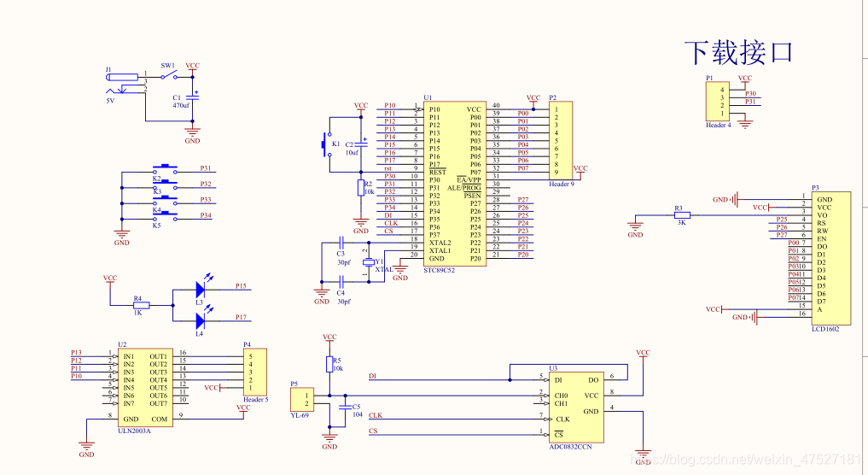
Task: Click the CLK net label left of ADC0832
Action: [x=376, y=415]
